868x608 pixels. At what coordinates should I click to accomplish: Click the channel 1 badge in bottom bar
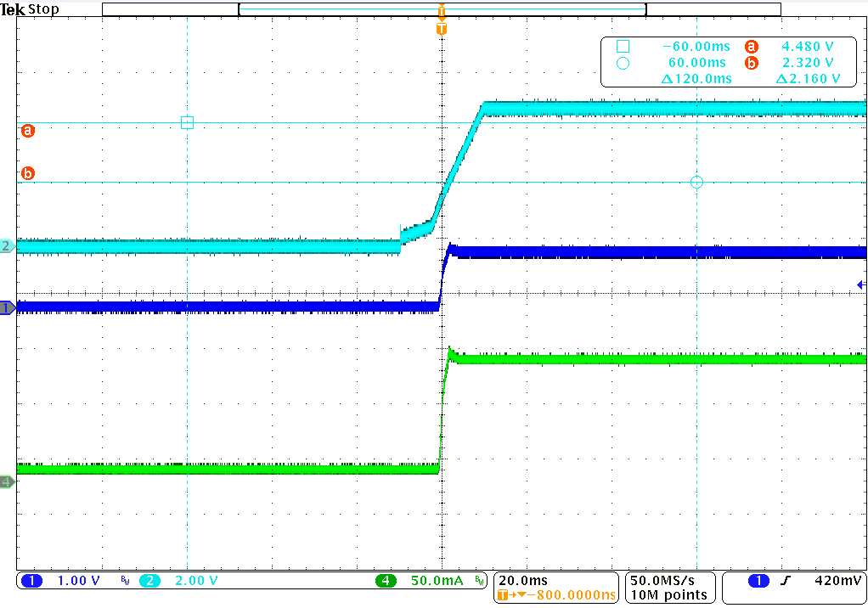pos(31,581)
